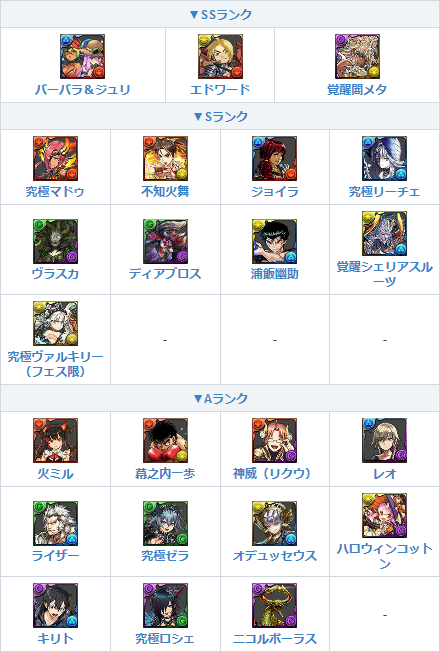Collapse the SSランク section header

tap(220, 15)
